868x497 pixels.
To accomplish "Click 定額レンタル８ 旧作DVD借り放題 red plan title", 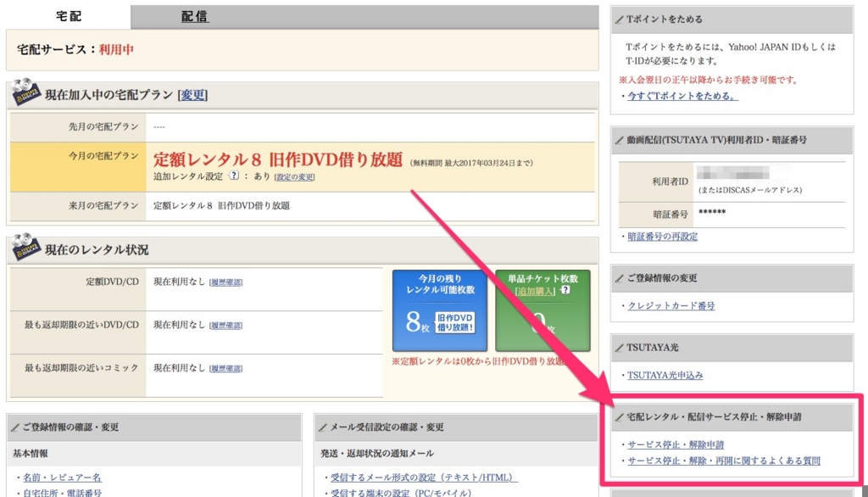I will [x=278, y=159].
